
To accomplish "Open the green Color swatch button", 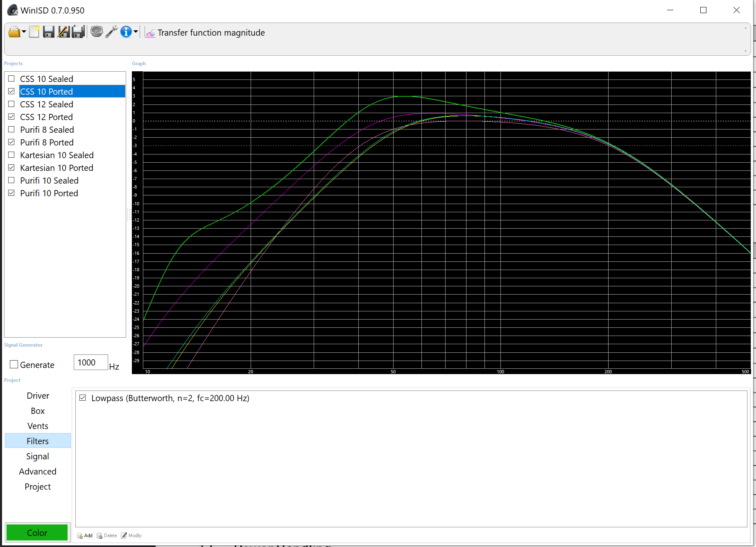I will tap(37, 532).
